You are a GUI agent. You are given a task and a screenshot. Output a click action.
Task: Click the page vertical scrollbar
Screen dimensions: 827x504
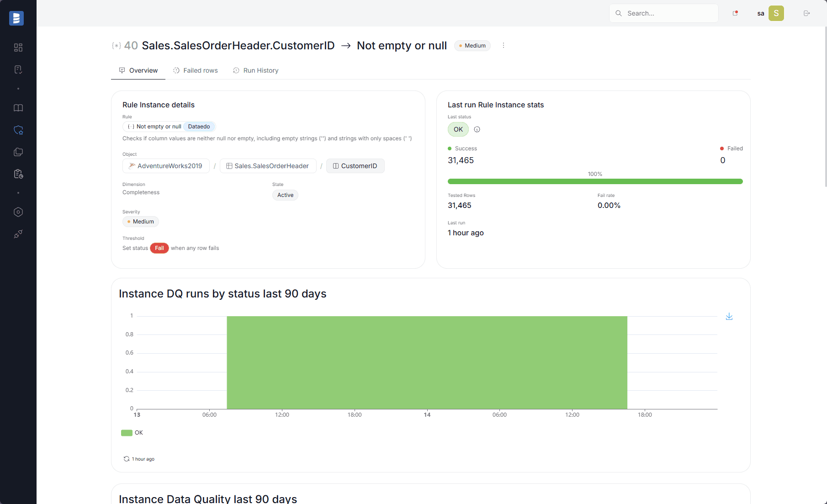pyautogui.click(x=825, y=106)
